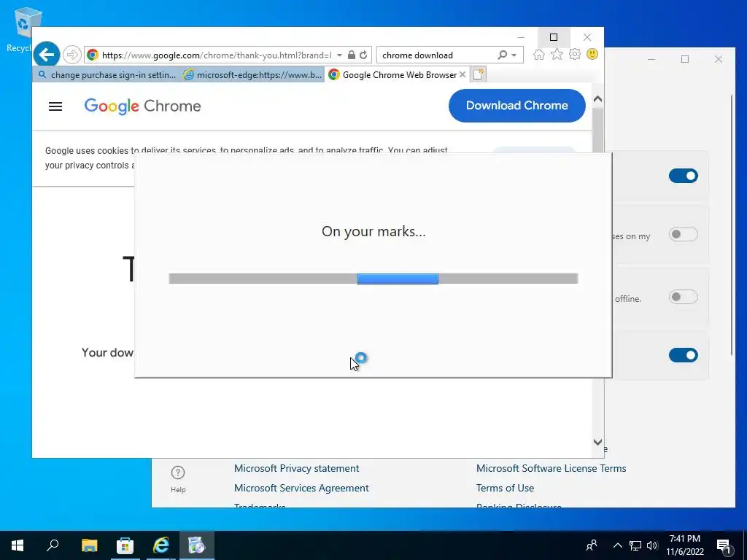
Task: Click the smiley feedback icon
Action: [x=592, y=54]
